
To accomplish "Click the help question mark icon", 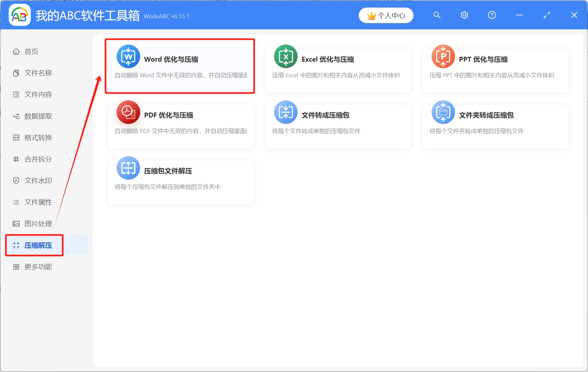I will [x=492, y=15].
